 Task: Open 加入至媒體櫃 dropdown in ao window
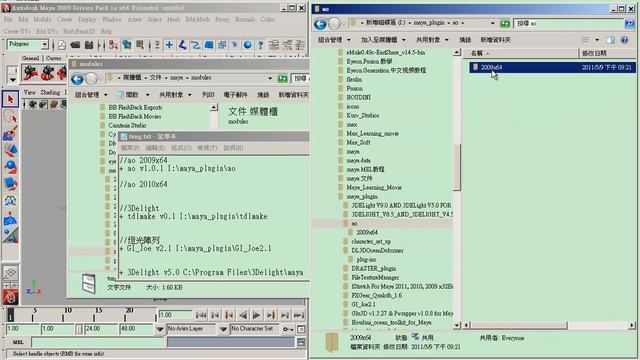(x=383, y=40)
